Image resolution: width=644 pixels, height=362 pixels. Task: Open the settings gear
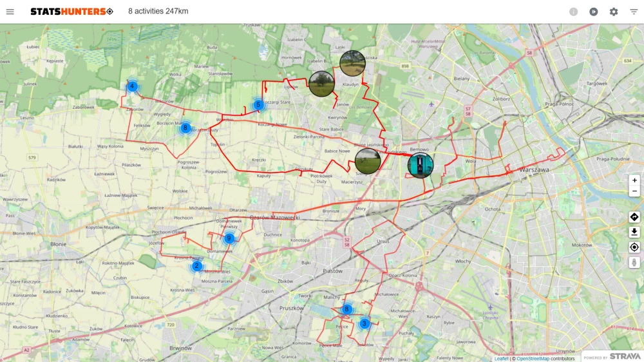pyautogui.click(x=614, y=12)
